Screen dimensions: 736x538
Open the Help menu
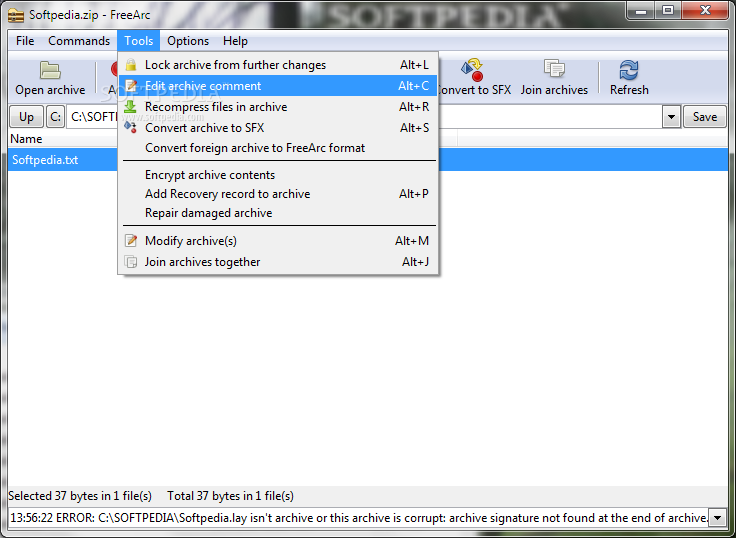[235, 41]
